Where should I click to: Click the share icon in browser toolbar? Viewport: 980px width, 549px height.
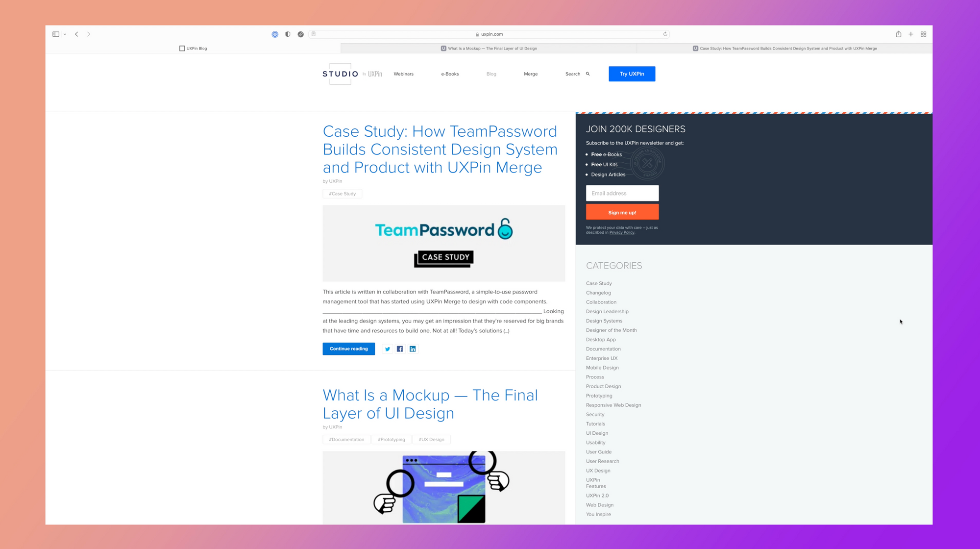899,34
